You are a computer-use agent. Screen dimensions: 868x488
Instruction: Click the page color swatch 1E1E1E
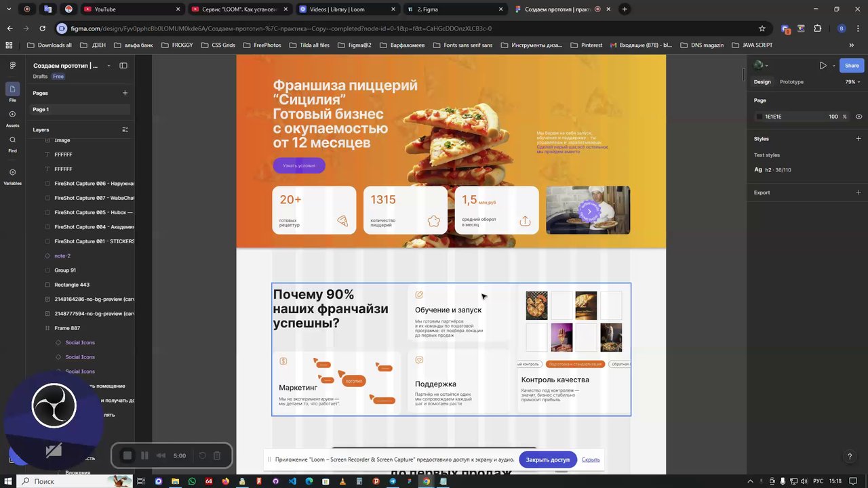tap(759, 117)
